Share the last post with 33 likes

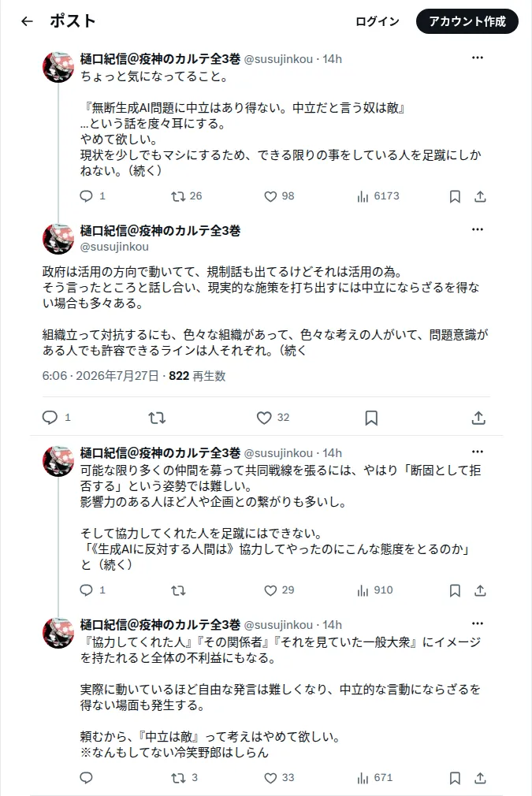[480, 778]
